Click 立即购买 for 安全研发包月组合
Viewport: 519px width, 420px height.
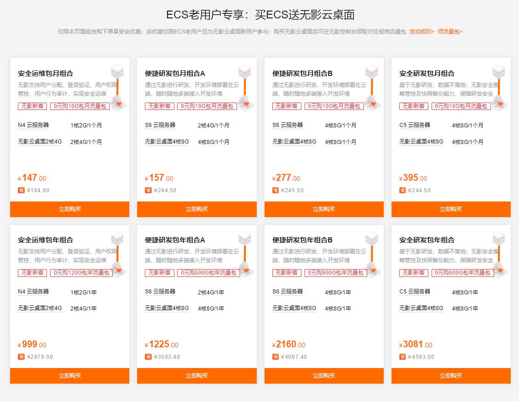pyautogui.click(x=451, y=209)
